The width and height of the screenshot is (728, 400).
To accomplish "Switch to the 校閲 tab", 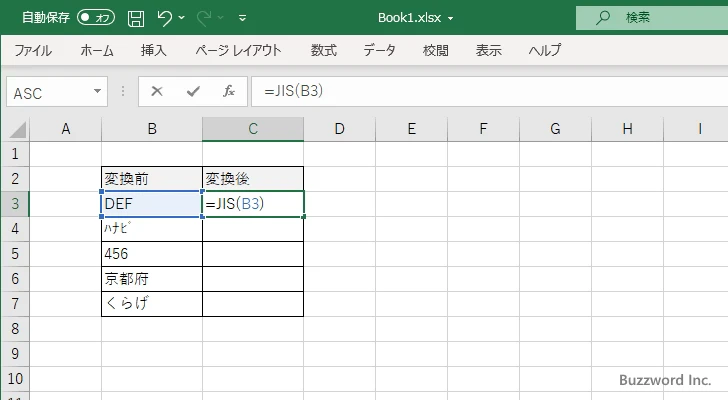I will point(436,50).
